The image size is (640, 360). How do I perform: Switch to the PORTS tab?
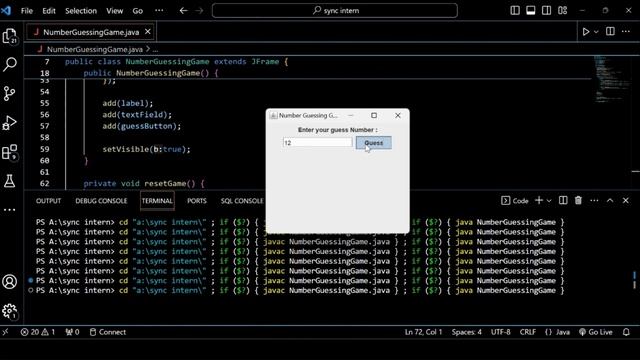tap(197, 201)
